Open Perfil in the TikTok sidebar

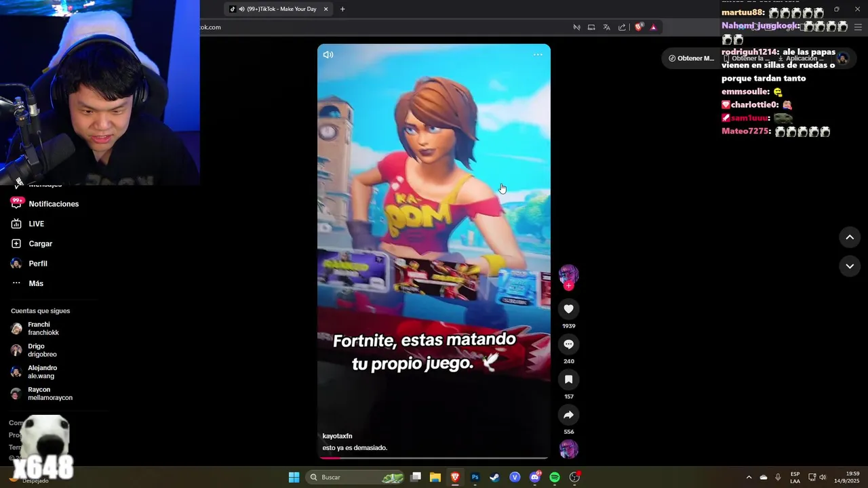(x=38, y=264)
